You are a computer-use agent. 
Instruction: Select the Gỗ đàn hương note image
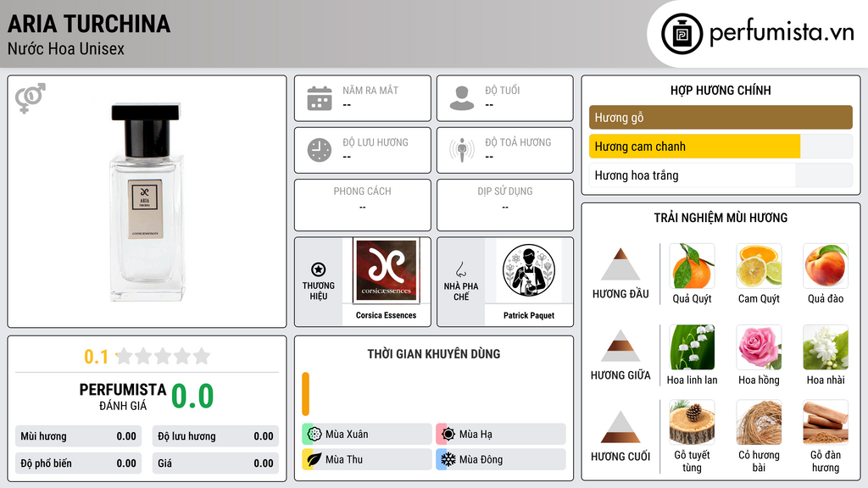(826, 422)
